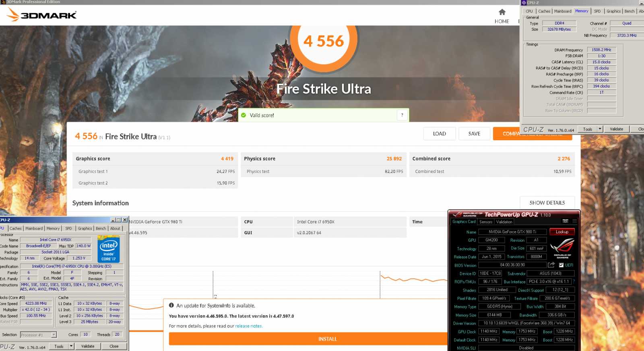Toggle the UEFI checkbox in GPU-Z
Viewport: 644px width, 351px height.
click(x=561, y=265)
